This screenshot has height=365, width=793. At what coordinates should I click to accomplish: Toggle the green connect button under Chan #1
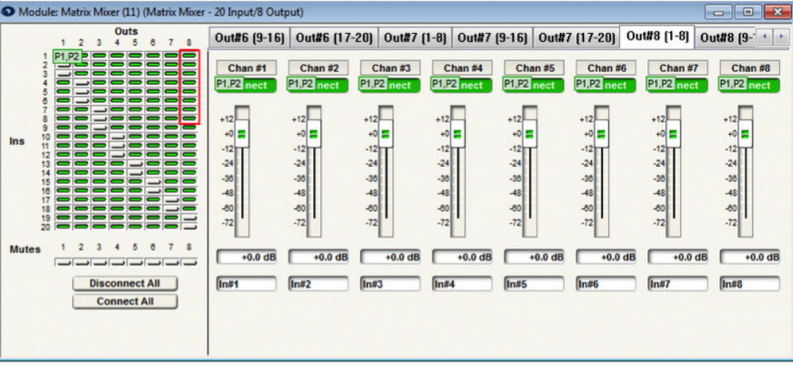246,85
